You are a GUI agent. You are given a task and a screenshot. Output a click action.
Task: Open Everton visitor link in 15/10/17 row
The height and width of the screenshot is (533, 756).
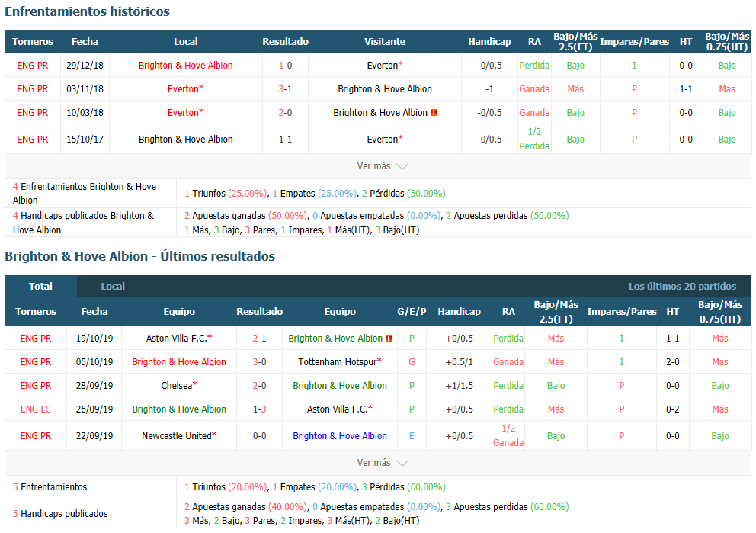click(385, 139)
